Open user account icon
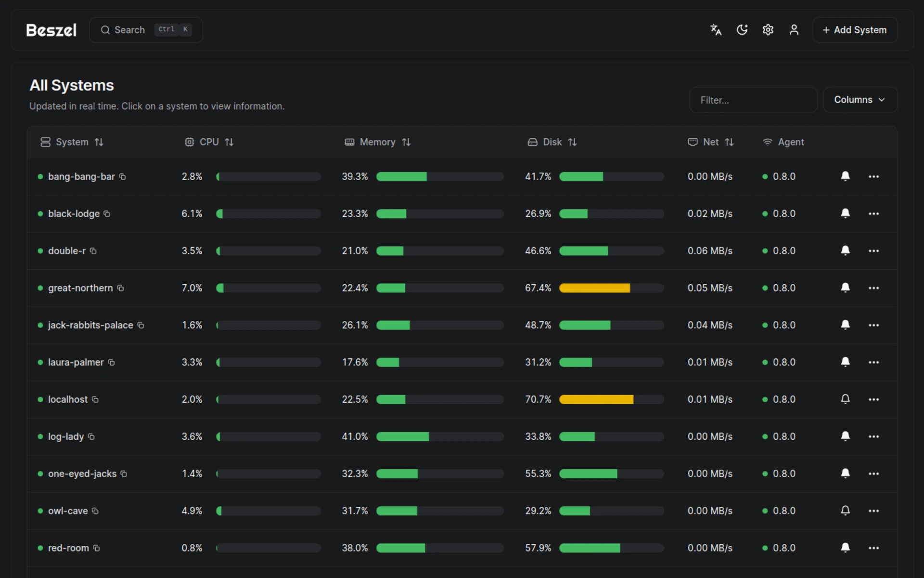Viewport: 924px width, 578px height. [794, 30]
